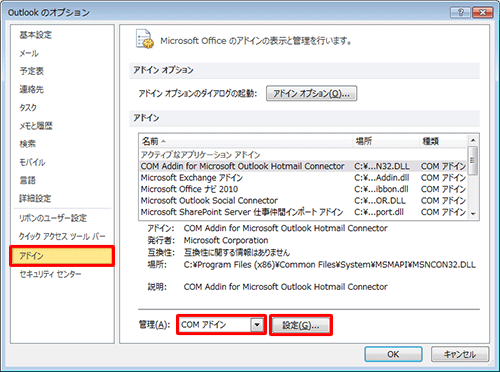Sort add-ins by 場所 column header
The height and width of the screenshot is (372, 500).
tap(386, 141)
